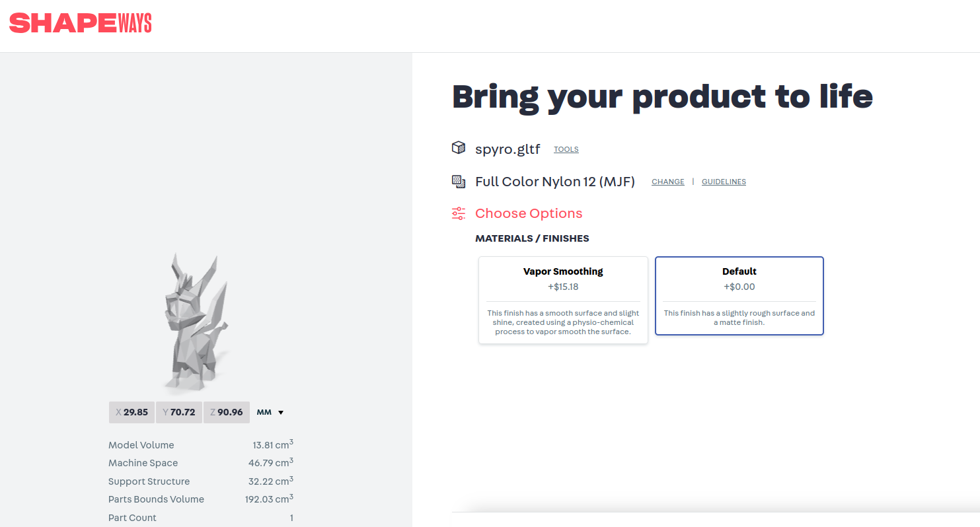Image resolution: width=980 pixels, height=527 pixels.
Task: Click the Machine Space value 46.79 cm³
Action: (271, 462)
